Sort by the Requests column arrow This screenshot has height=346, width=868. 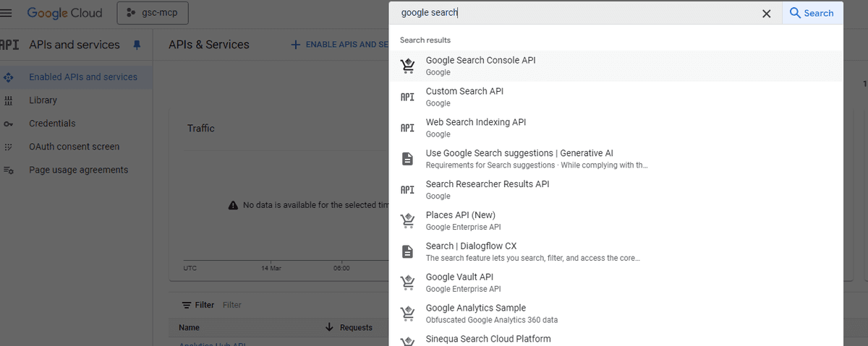tap(330, 327)
